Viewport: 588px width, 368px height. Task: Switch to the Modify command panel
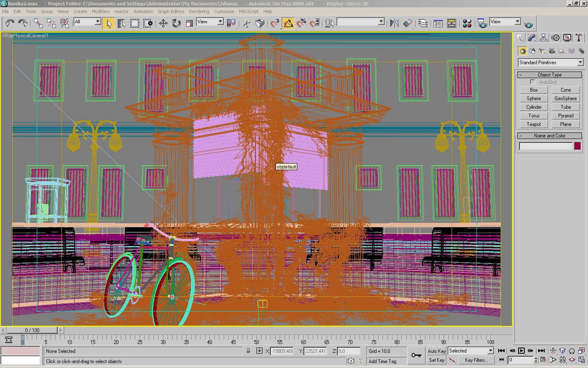[532, 38]
